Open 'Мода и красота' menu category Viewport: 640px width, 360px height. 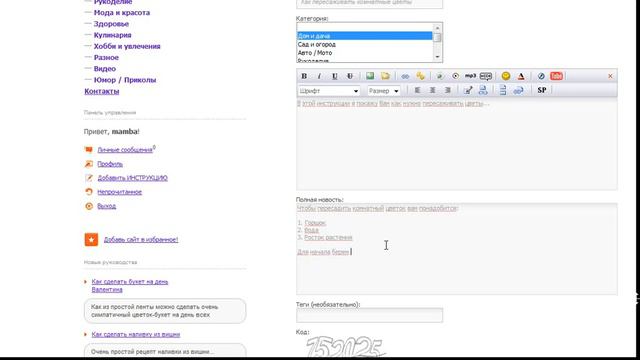122,13
